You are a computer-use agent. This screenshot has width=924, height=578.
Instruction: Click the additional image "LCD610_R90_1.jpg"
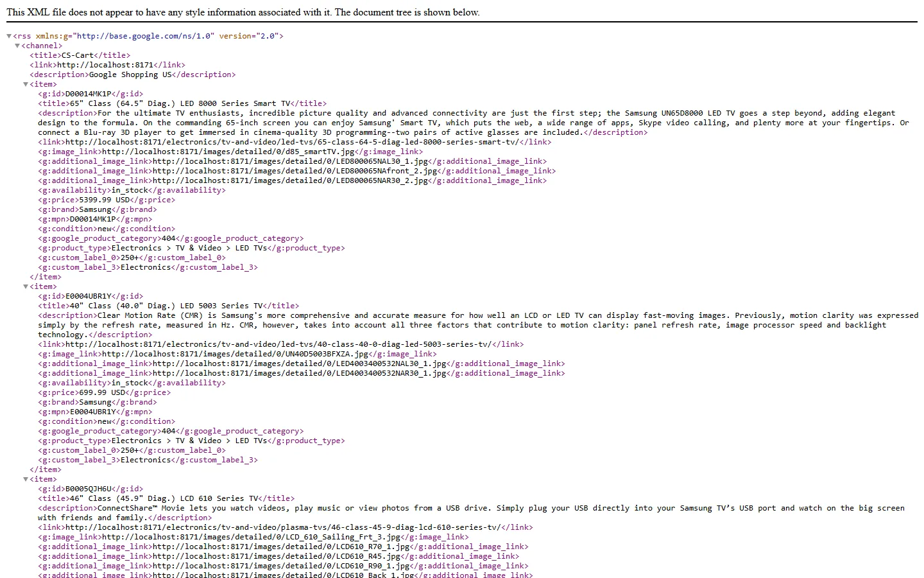pyautogui.click(x=281, y=566)
